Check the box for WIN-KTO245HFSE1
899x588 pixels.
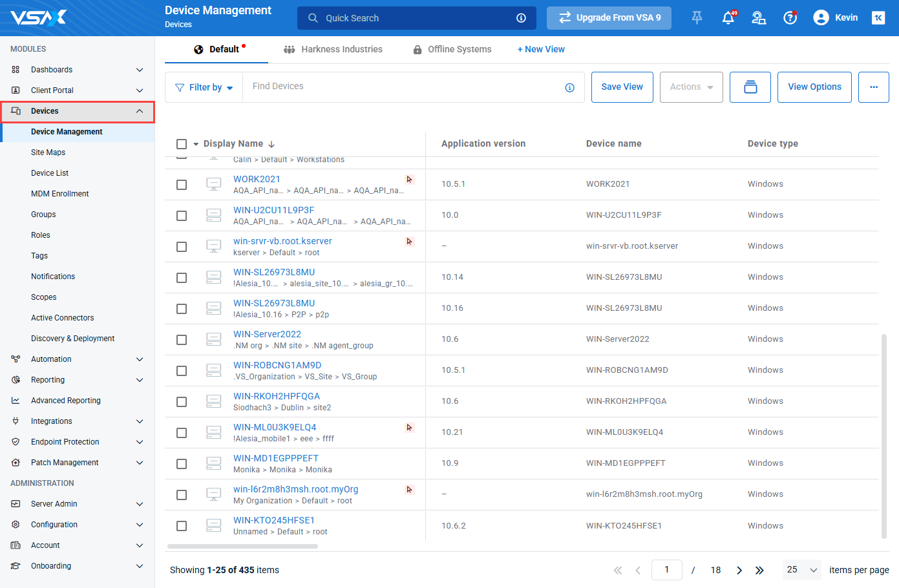click(182, 526)
